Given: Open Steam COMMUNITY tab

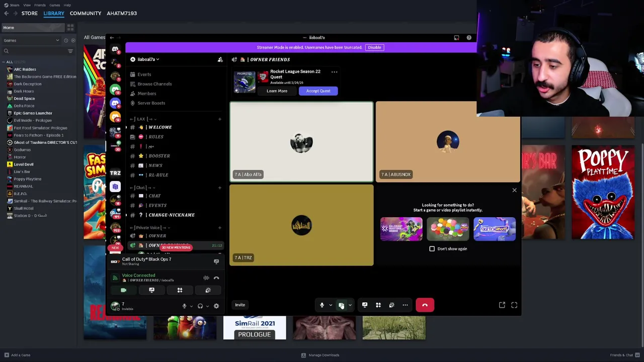Looking at the screenshot, I should [x=86, y=13].
